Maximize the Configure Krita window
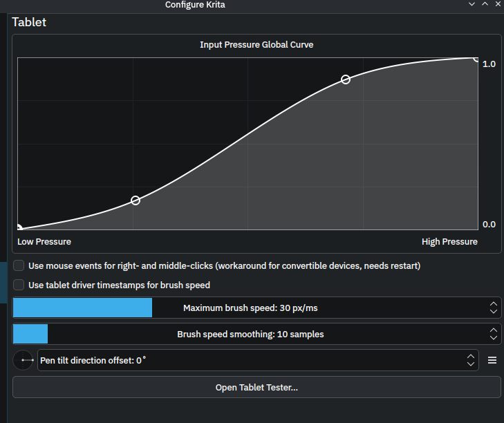 pos(485,4)
